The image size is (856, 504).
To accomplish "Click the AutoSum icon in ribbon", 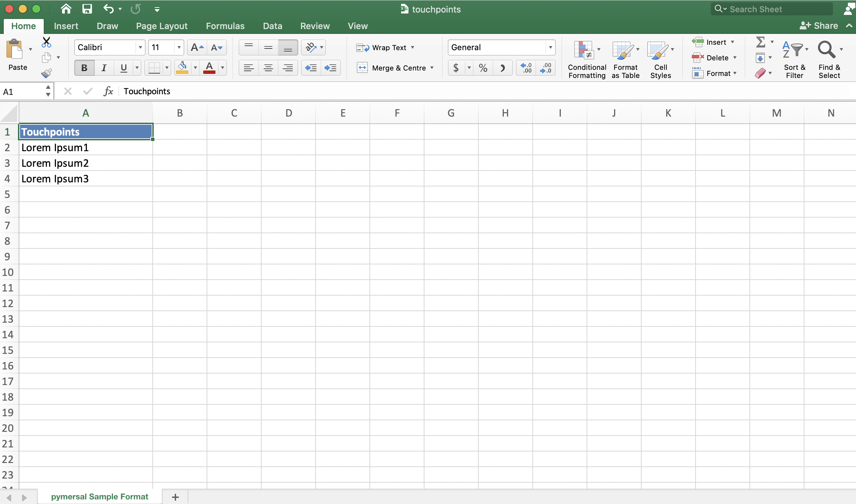I will tap(759, 41).
